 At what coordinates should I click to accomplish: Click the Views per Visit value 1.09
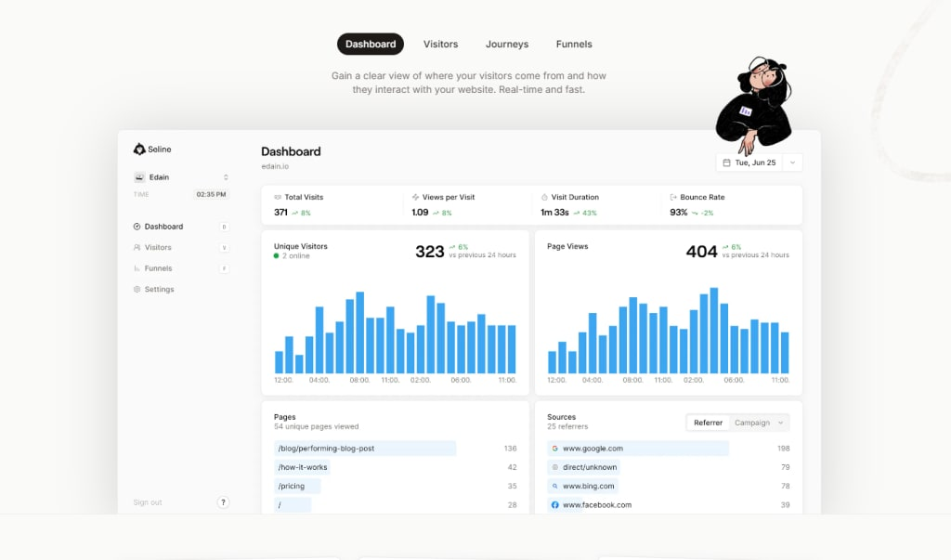(421, 213)
